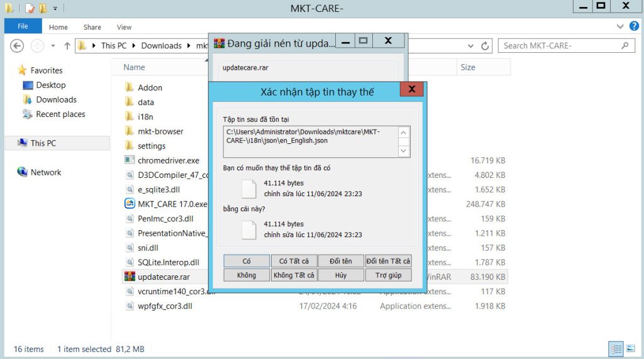Open Quick Access Toolbar customize dropdown
644x359 pixels.
click(55, 8)
